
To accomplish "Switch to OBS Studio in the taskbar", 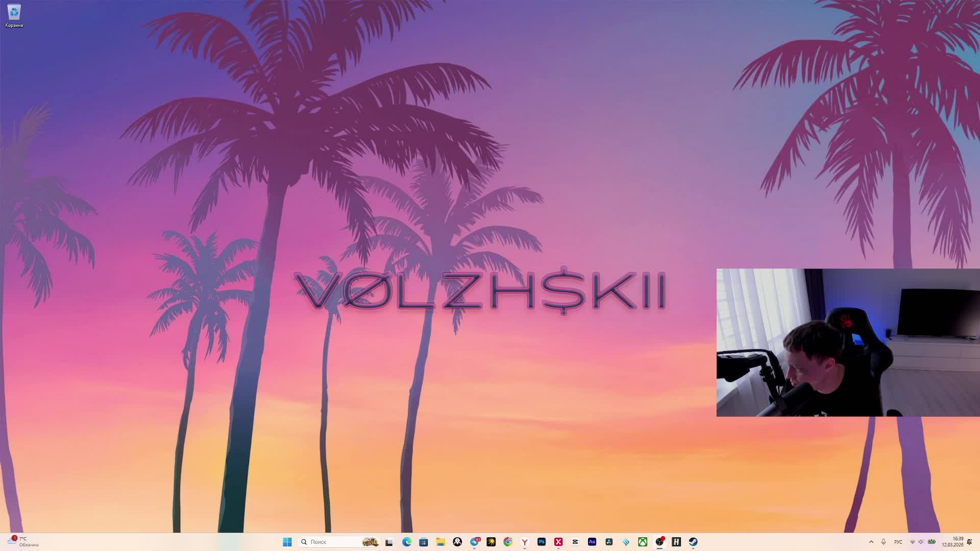I will coord(659,542).
